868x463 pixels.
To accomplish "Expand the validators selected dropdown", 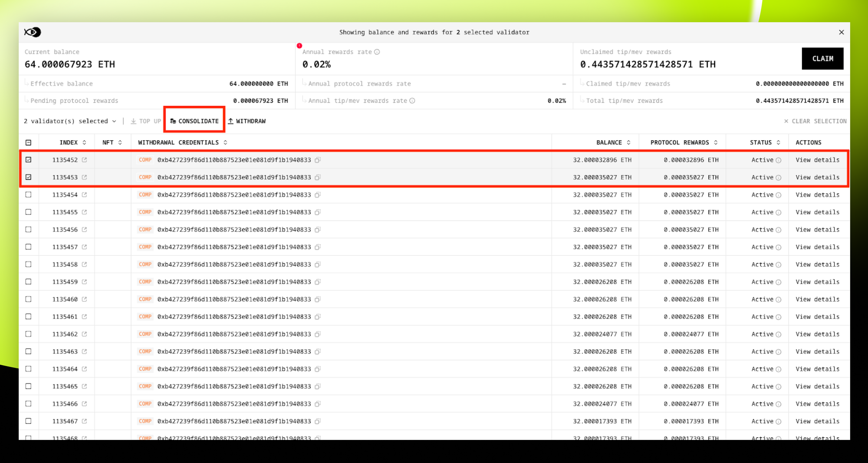I will (70, 121).
